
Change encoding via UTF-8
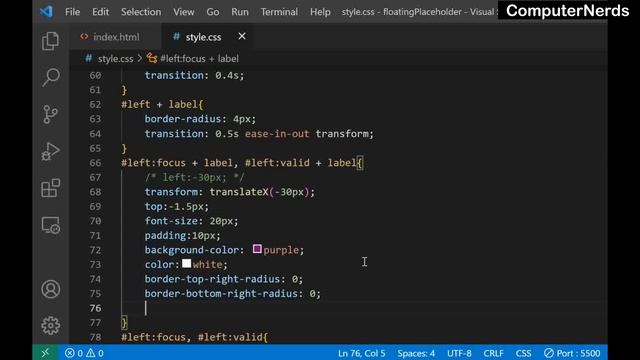pos(459,353)
